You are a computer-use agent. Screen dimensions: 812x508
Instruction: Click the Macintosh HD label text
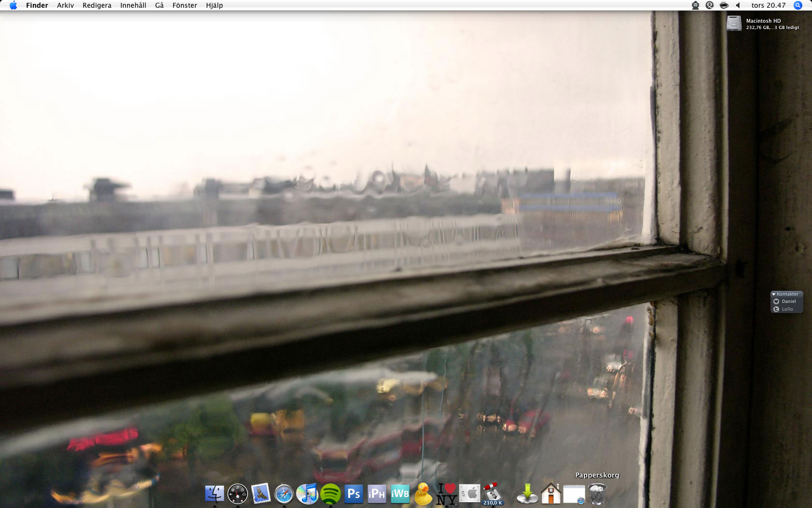point(763,21)
